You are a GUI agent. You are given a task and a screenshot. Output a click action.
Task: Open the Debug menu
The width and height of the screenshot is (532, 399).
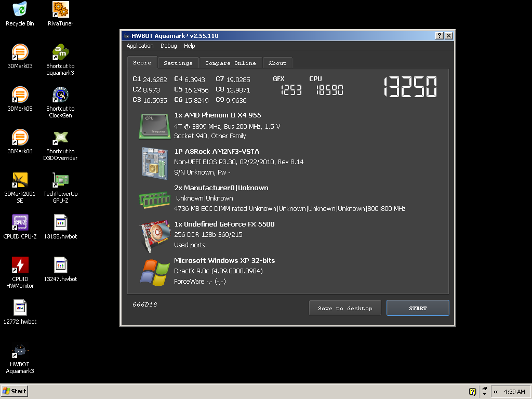(169, 46)
